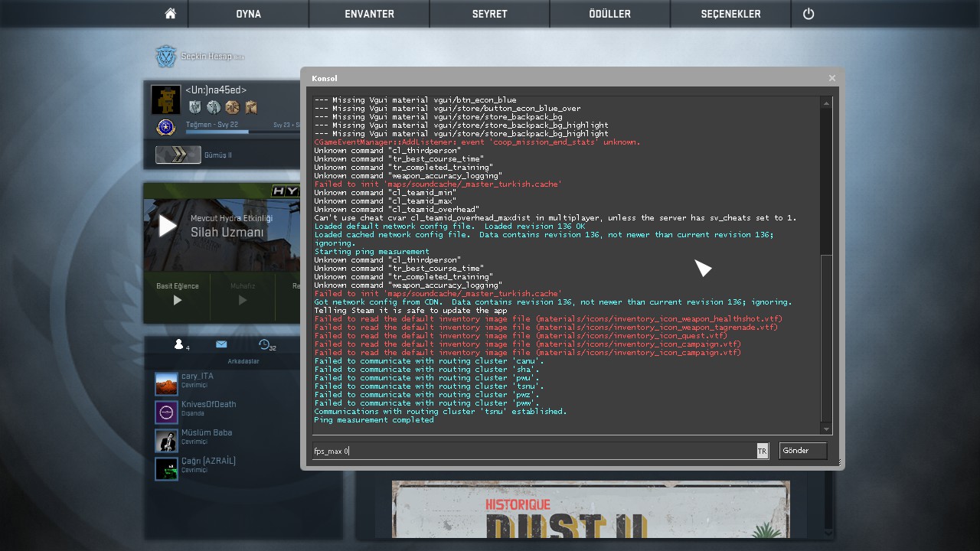The height and width of the screenshot is (551, 980).
Task: Click the console scrollbar up arrow
Action: coord(826,103)
